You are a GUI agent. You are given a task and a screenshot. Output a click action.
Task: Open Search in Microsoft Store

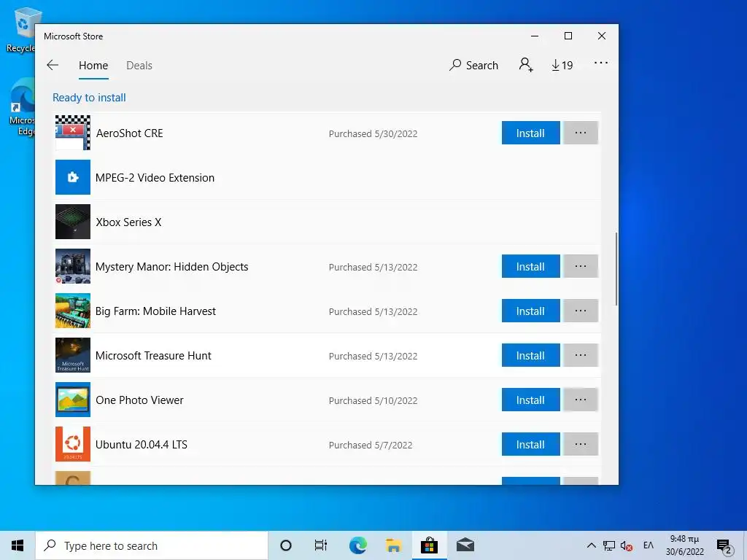473,65
